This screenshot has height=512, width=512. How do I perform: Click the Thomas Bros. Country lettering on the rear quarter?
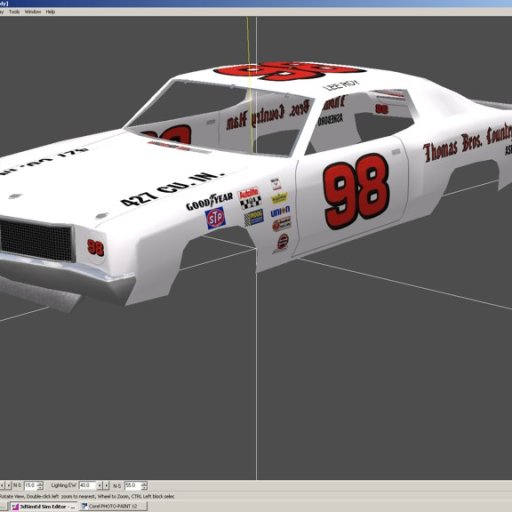pos(467,143)
